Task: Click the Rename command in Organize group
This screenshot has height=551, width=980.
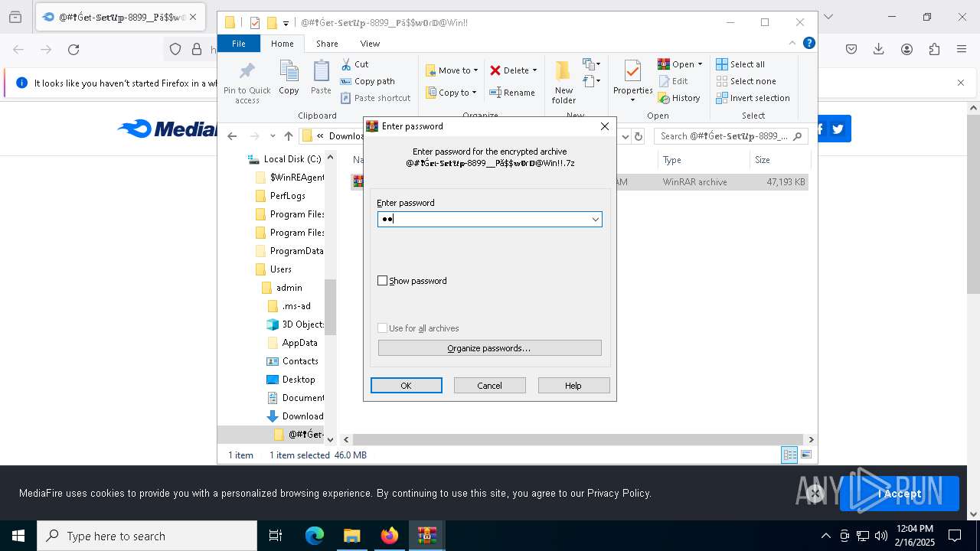Action: (x=512, y=93)
